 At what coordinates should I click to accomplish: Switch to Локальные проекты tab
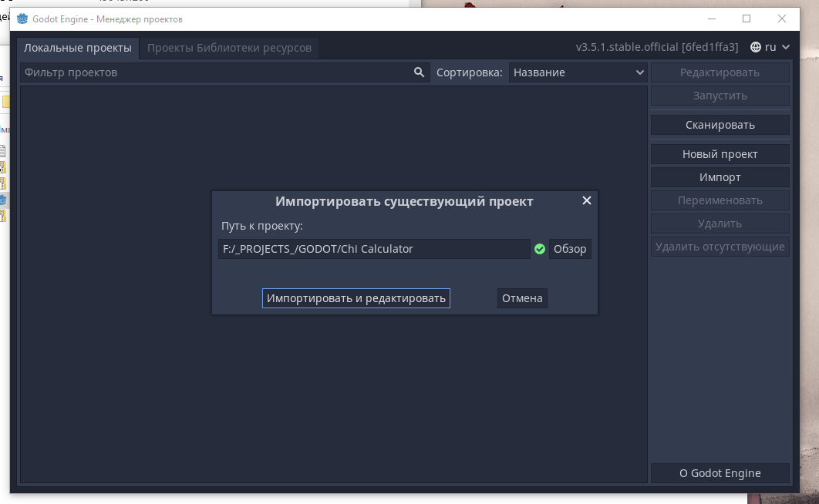coord(78,48)
